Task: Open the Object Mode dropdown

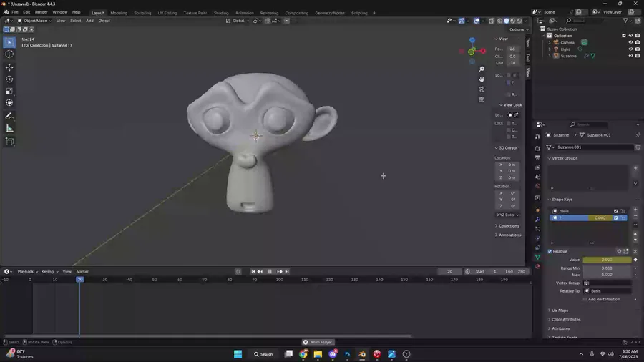Action: pyautogui.click(x=34, y=21)
